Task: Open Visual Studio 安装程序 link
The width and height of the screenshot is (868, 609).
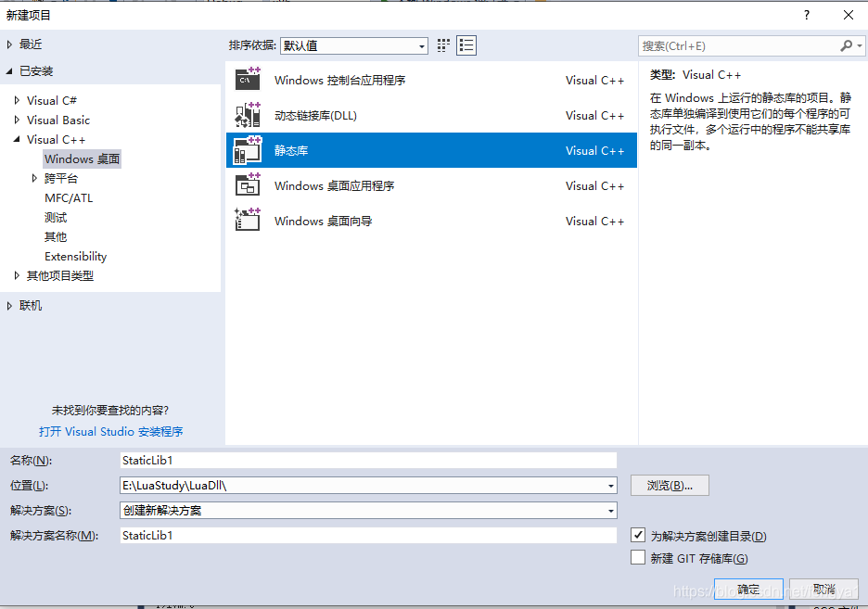Action: pyautogui.click(x=111, y=431)
